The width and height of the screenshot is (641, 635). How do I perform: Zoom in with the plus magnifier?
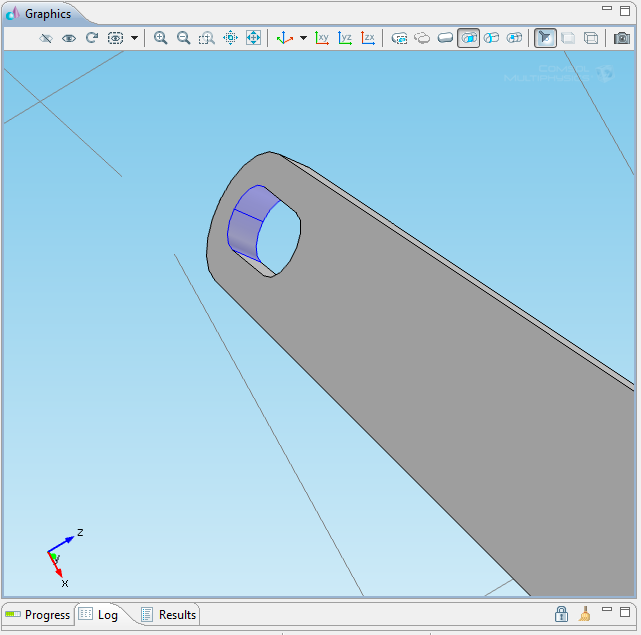tap(160, 38)
